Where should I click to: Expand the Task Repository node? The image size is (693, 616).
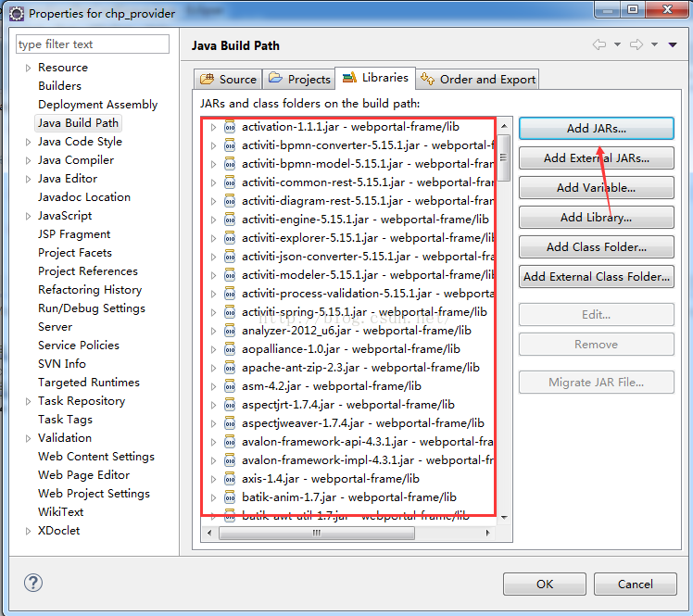pyautogui.click(x=28, y=401)
